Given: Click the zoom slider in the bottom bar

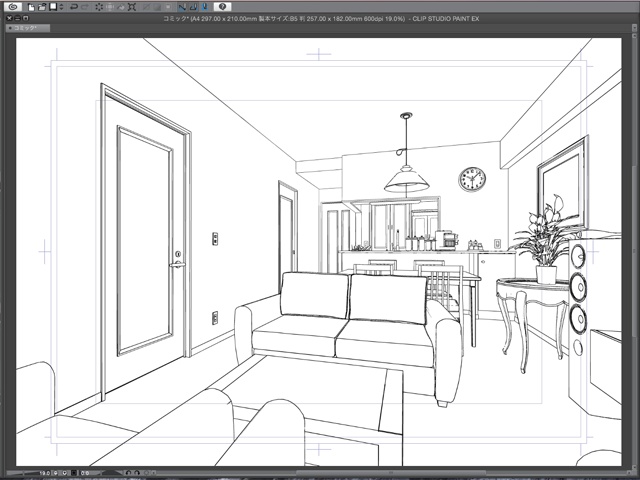Looking at the screenshot, I should [24, 473].
